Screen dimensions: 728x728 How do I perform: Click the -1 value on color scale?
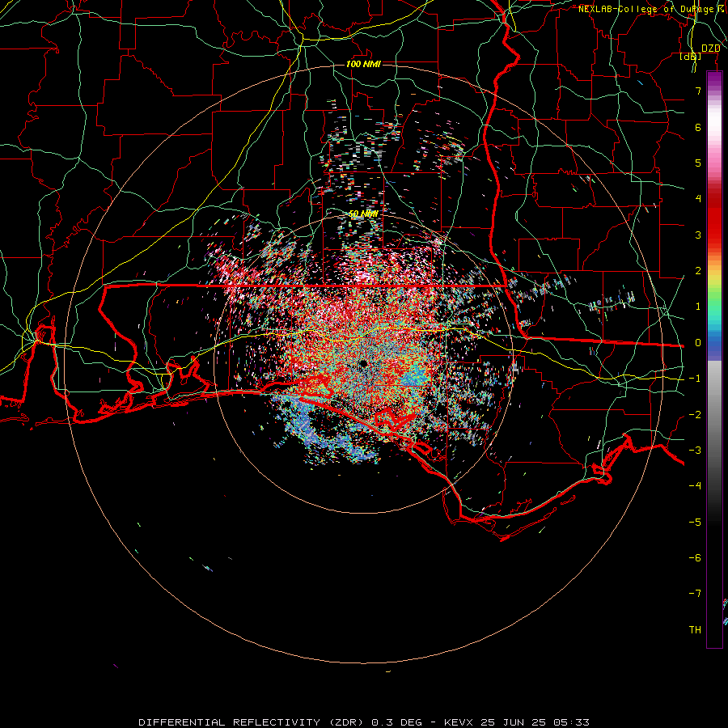click(x=695, y=379)
